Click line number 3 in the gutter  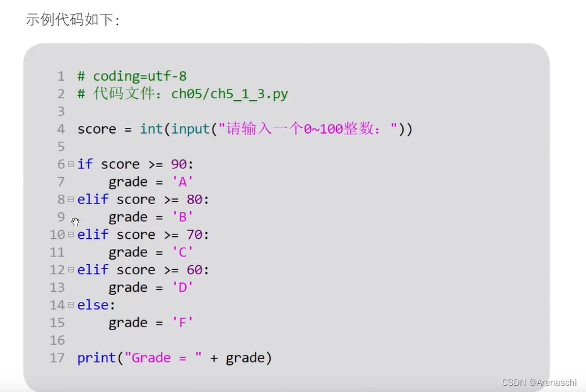point(61,112)
